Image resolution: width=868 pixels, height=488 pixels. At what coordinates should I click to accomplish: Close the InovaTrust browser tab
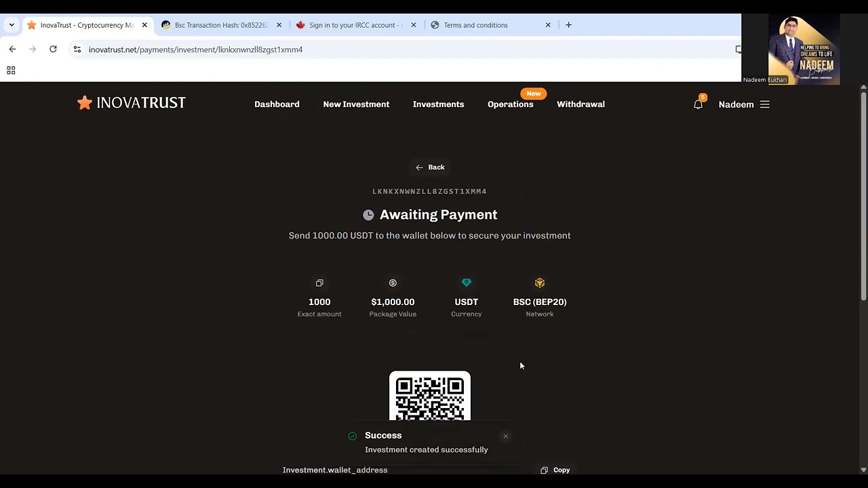click(x=144, y=25)
